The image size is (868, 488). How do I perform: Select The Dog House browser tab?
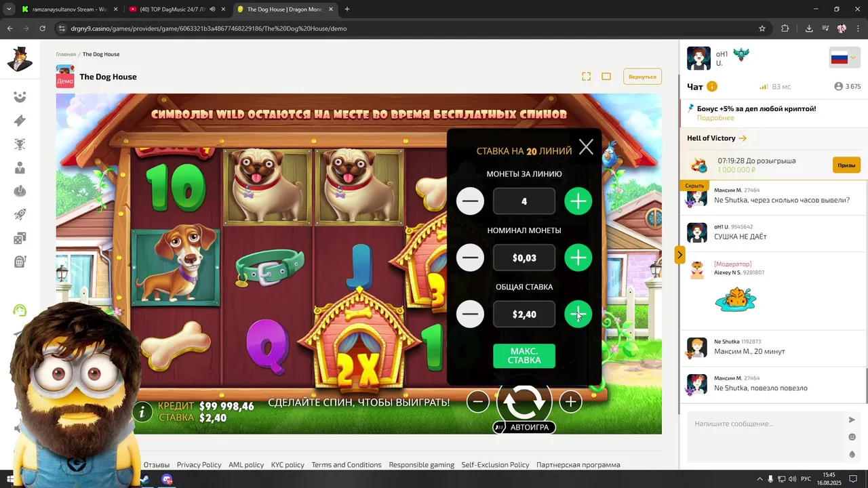click(285, 9)
